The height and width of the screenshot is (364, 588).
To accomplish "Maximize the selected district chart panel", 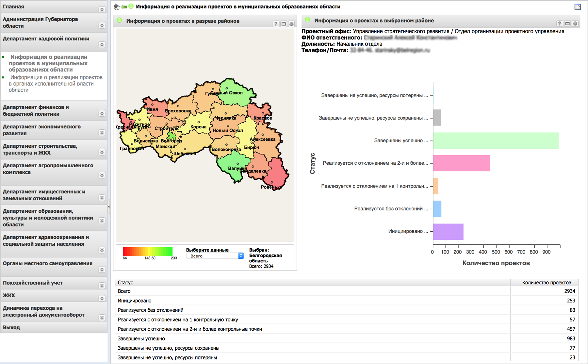I will pos(567,24).
